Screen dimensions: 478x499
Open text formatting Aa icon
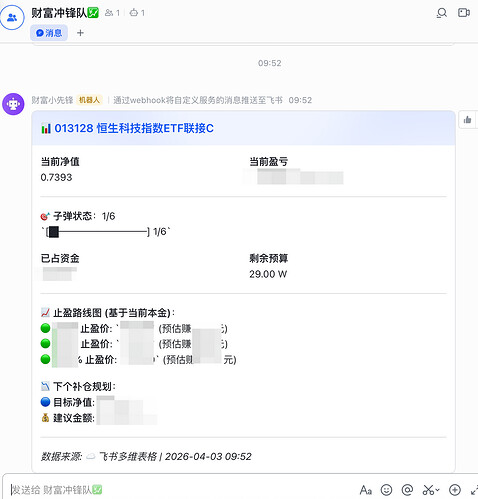click(x=366, y=490)
